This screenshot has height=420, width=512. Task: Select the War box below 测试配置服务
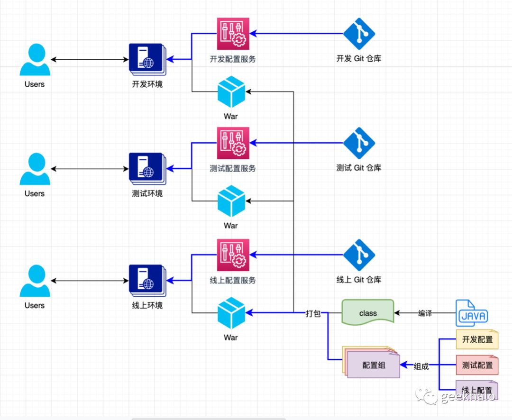click(x=231, y=201)
